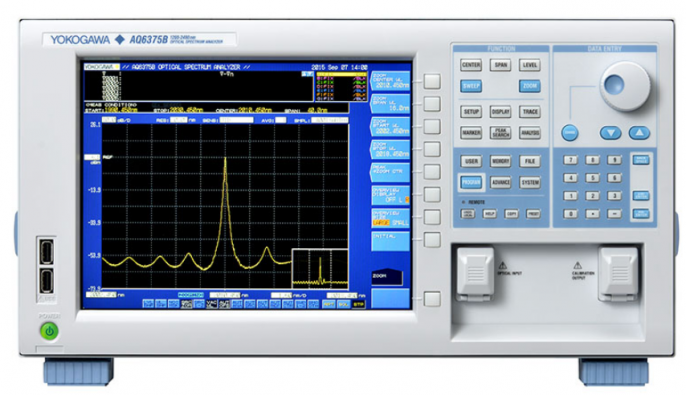Screen dimensions: 686x395
Task: Click the large rotary knob
Action: 625,86
